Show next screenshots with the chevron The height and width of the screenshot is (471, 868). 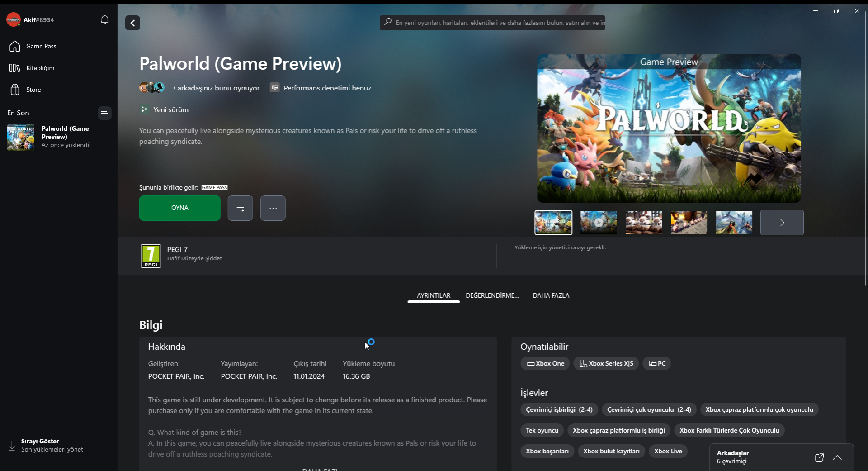782,223
